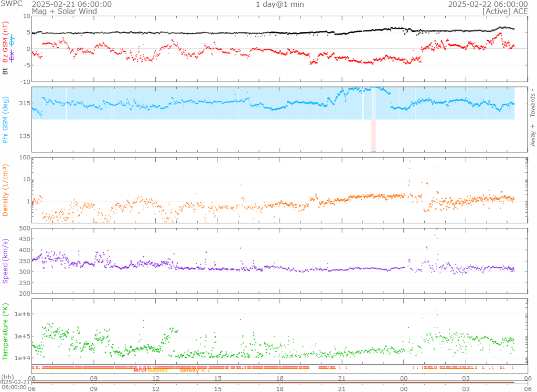This screenshot has height=392, width=537.
Task: Open the 1 day@1 min time span selector
Action: coord(280,4)
